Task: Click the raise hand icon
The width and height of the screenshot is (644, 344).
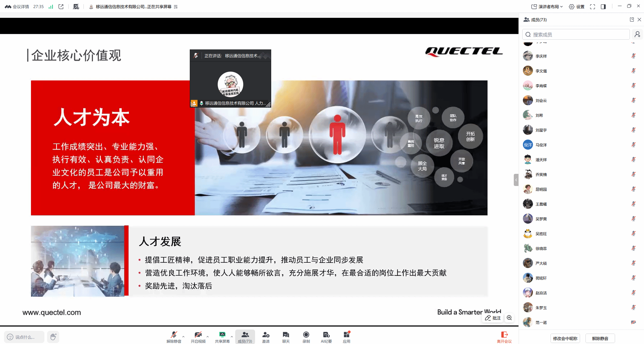Action: coord(53,337)
